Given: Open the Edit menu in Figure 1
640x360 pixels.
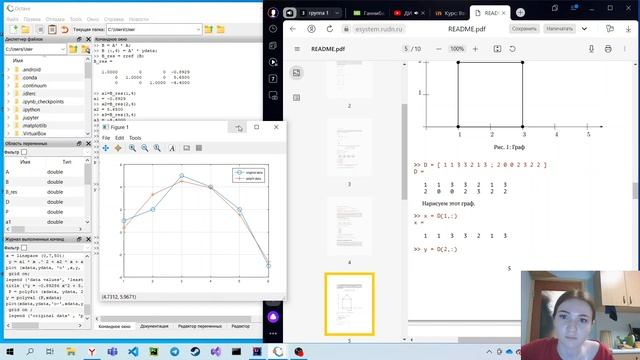Looking at the screenshot, I should click(120, 138).
